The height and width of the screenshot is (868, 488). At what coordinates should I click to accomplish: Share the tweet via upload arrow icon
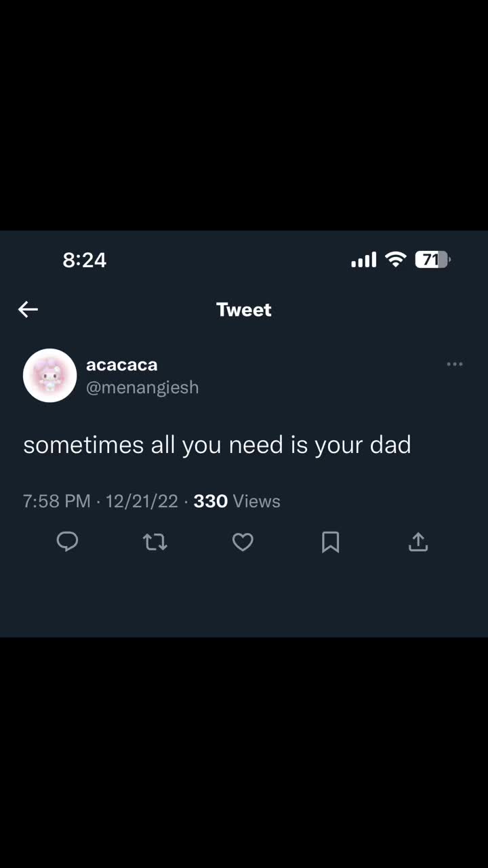[418, 542]
